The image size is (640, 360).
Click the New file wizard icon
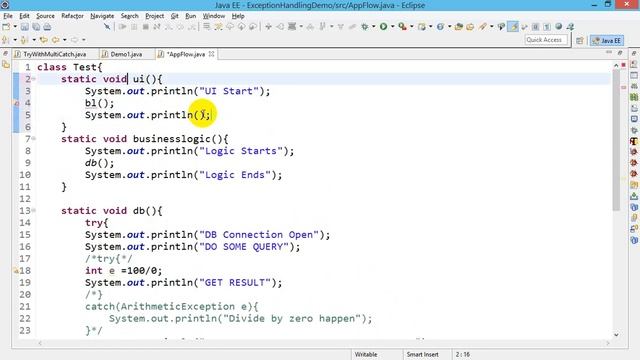tap(6, 27)
